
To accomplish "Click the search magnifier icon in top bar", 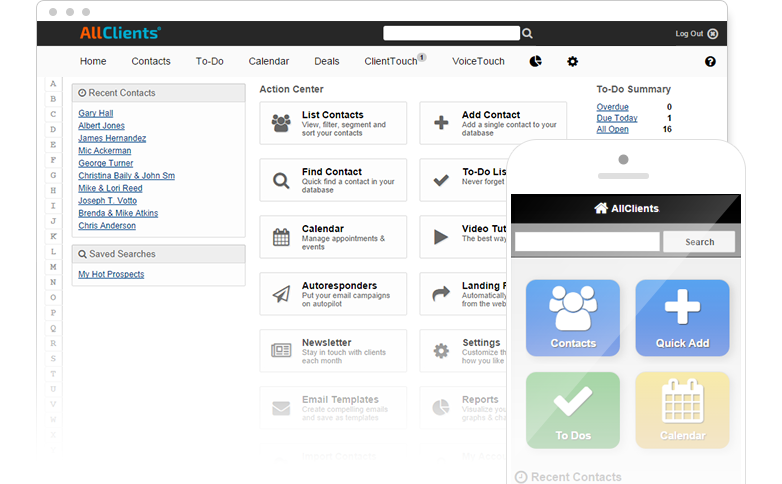I will pos(527,33).
